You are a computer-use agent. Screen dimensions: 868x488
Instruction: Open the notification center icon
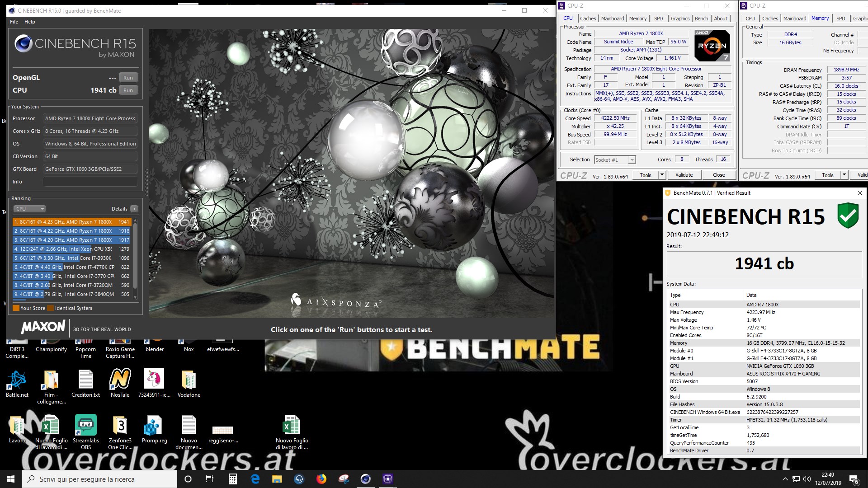854,479
